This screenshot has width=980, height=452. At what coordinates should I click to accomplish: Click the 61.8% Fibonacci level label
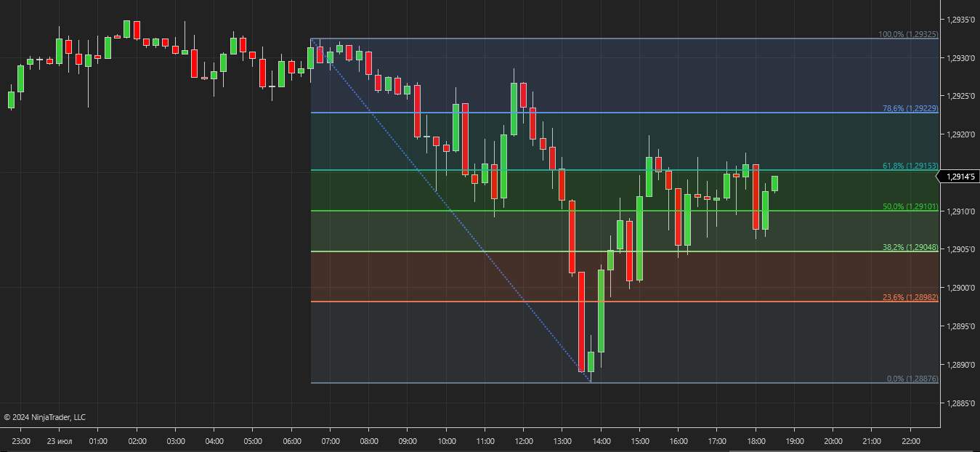910,166
